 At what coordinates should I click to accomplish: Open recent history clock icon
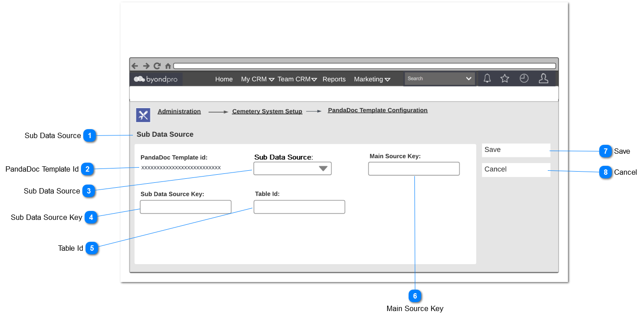click(524, 79)
